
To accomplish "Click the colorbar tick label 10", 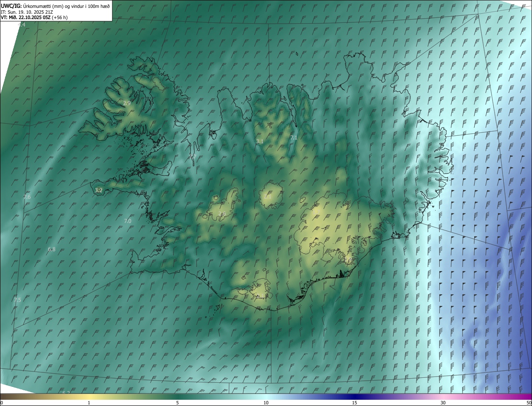I will pos(266,403).
